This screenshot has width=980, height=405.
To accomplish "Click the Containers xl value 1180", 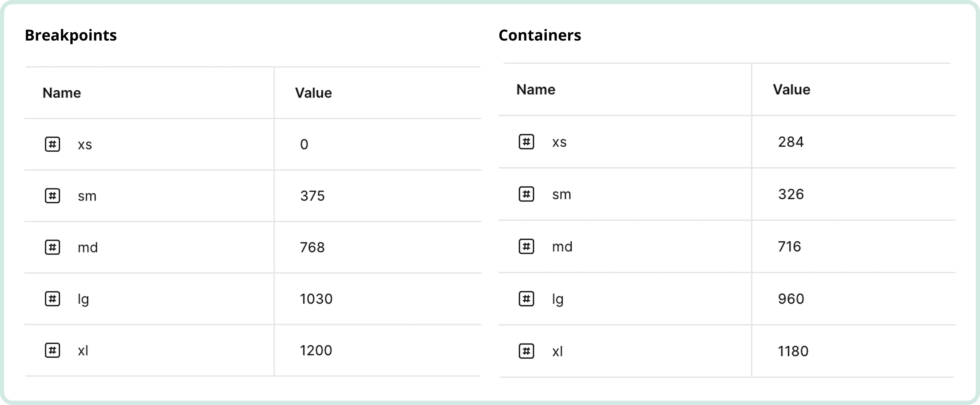I will click(793, 351).
